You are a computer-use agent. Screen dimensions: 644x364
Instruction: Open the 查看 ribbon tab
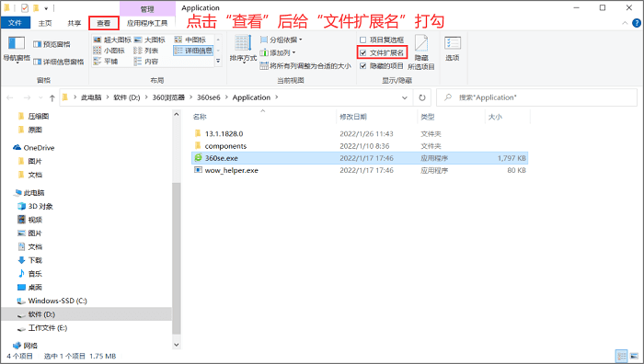tap(103, 23)
